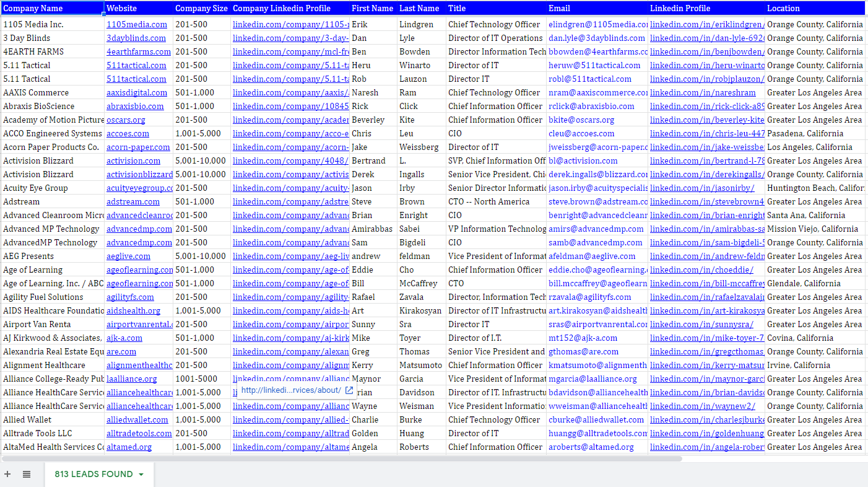
Task: Click the open-link icon in the URL tooltip
Action: point(349,390)
